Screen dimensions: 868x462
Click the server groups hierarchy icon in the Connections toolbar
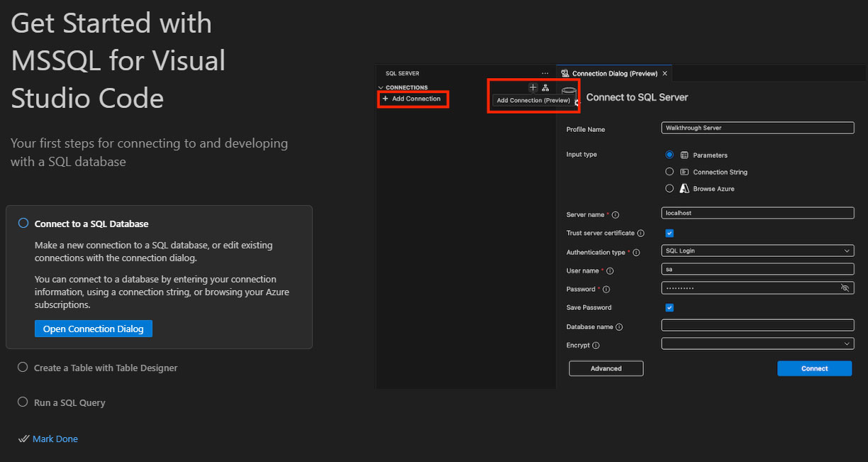point(545,87)
